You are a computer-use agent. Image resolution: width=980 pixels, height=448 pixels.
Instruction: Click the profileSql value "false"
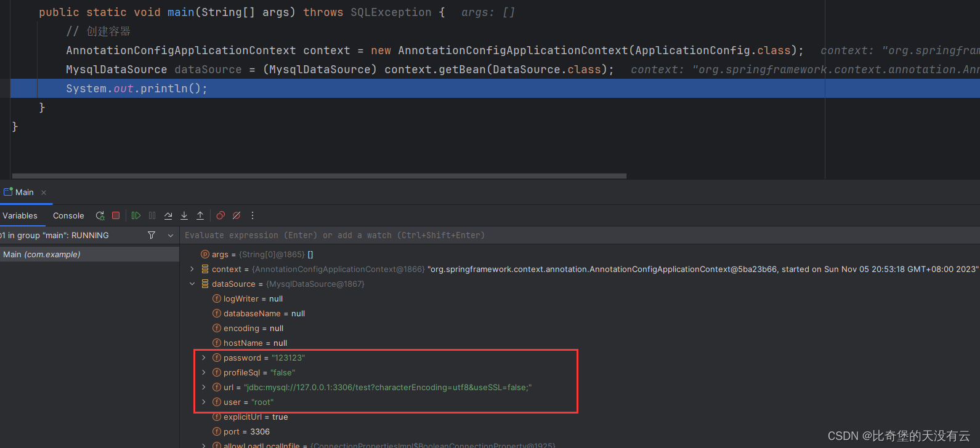[x=283, y=372]
